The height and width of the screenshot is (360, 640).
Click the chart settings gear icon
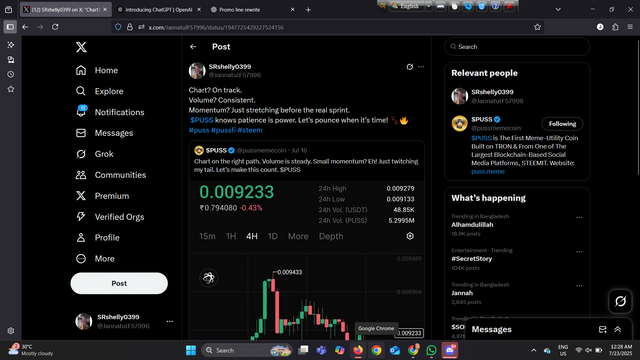click(x=410, y=236)
